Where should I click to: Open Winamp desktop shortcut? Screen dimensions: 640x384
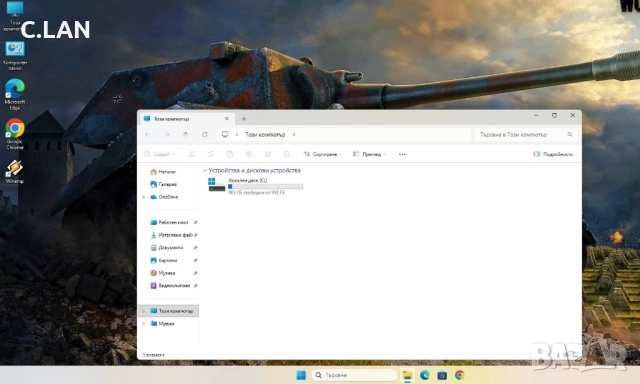click(15, 171)
